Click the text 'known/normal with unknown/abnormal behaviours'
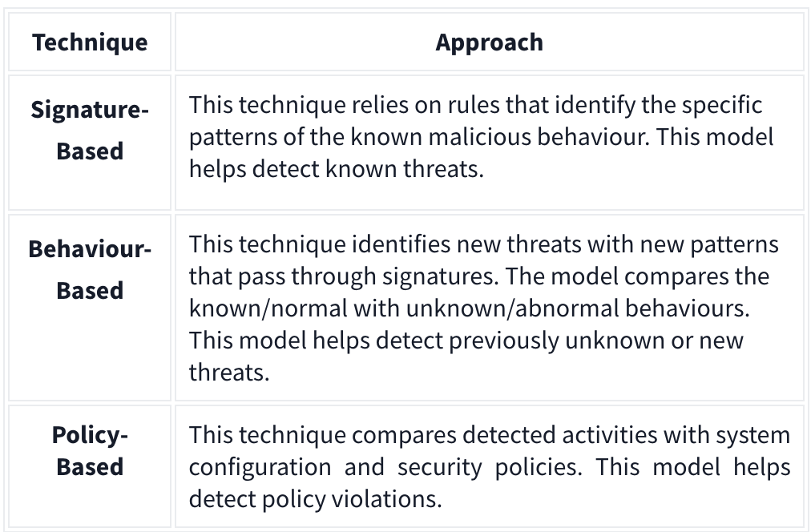 [469, 308]
